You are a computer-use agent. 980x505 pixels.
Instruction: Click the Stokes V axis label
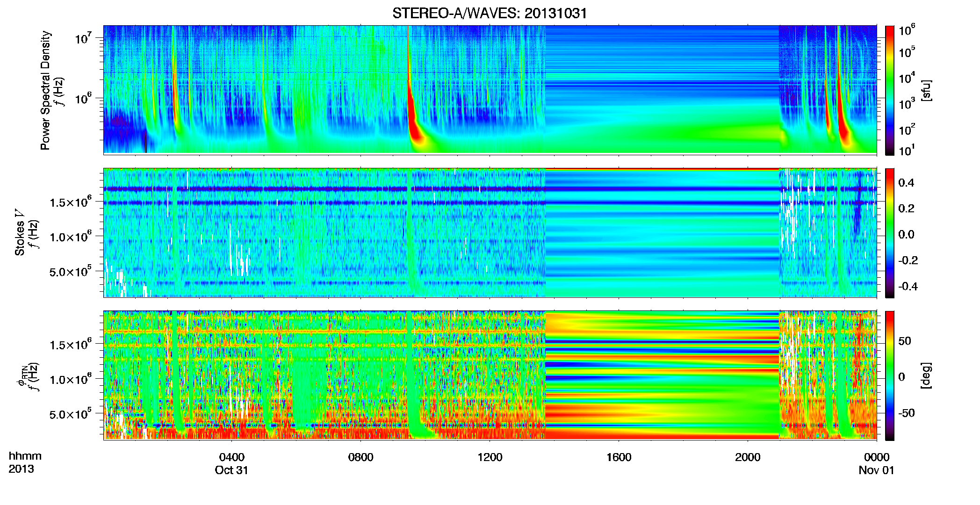[x=20, y=232]
